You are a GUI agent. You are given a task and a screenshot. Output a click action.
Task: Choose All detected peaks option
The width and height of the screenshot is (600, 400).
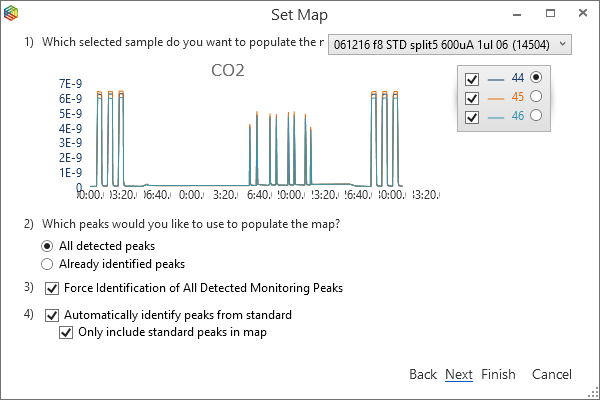pyautogui.click(x=47, y=246)
